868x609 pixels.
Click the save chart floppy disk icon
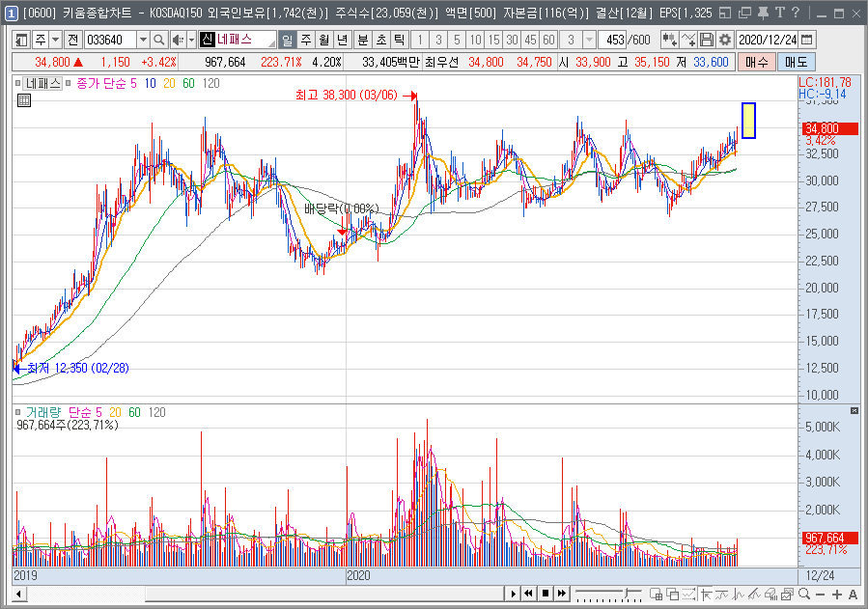(x=707, y=40)
